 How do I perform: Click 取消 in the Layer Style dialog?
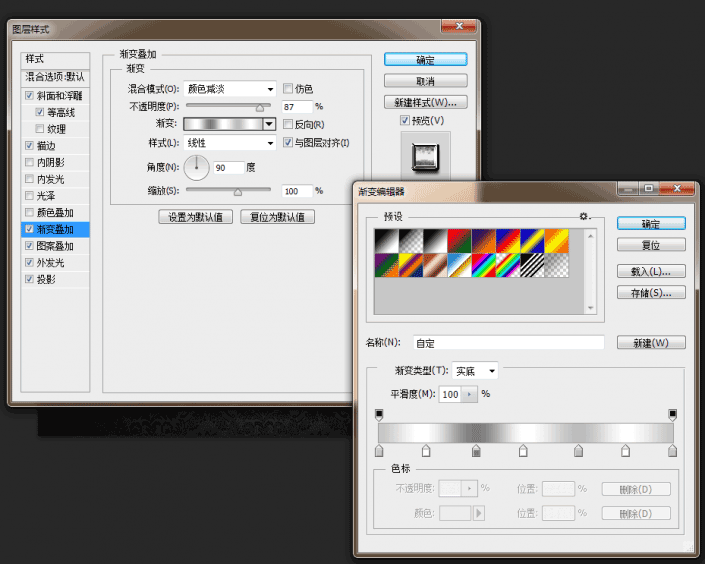click(425, 81)
